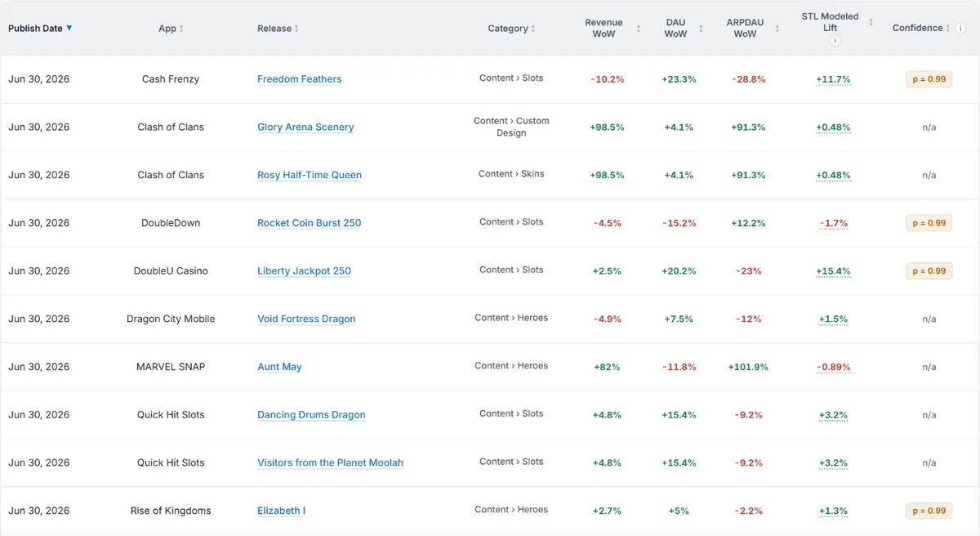Click the Dragon City Mobile app cell

[171, 319]
